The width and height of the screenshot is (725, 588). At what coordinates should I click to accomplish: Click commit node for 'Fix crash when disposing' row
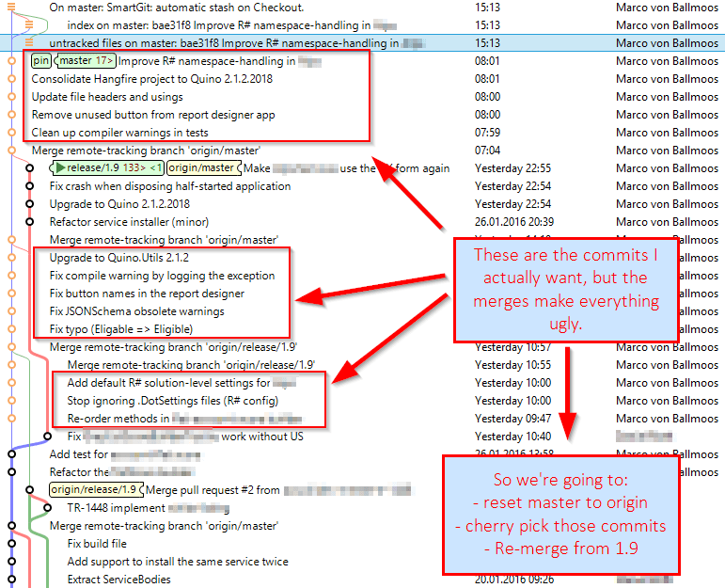pyautogui.click(x=29, y=186)
